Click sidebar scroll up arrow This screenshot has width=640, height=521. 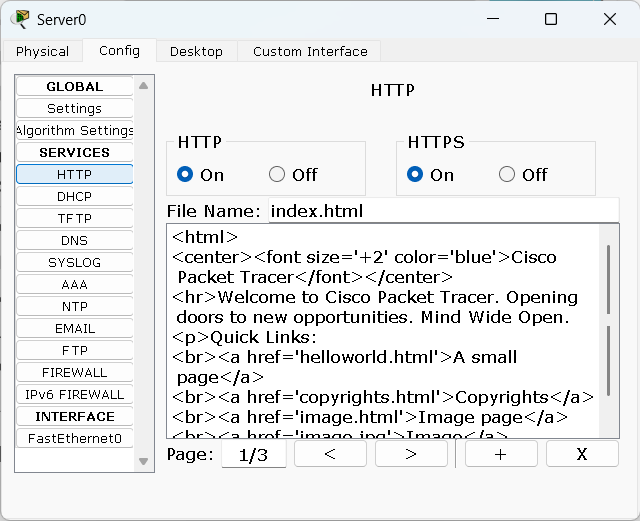click(143, 86)
